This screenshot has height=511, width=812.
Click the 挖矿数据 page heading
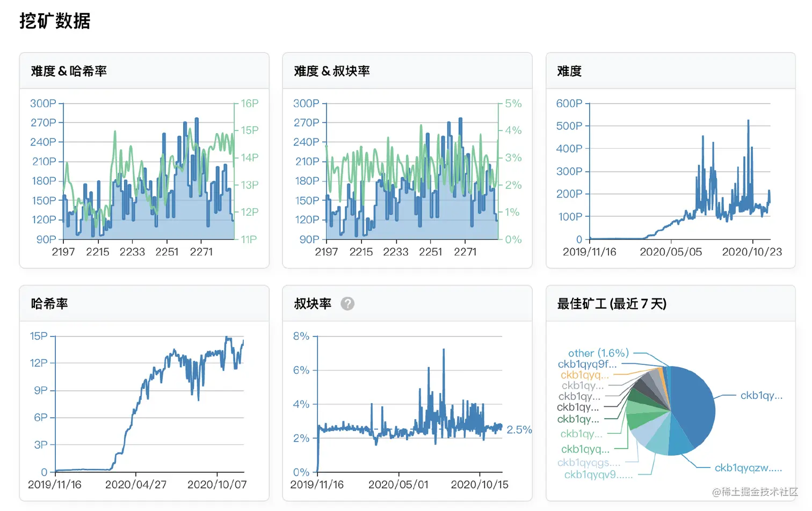click(55, 21)
